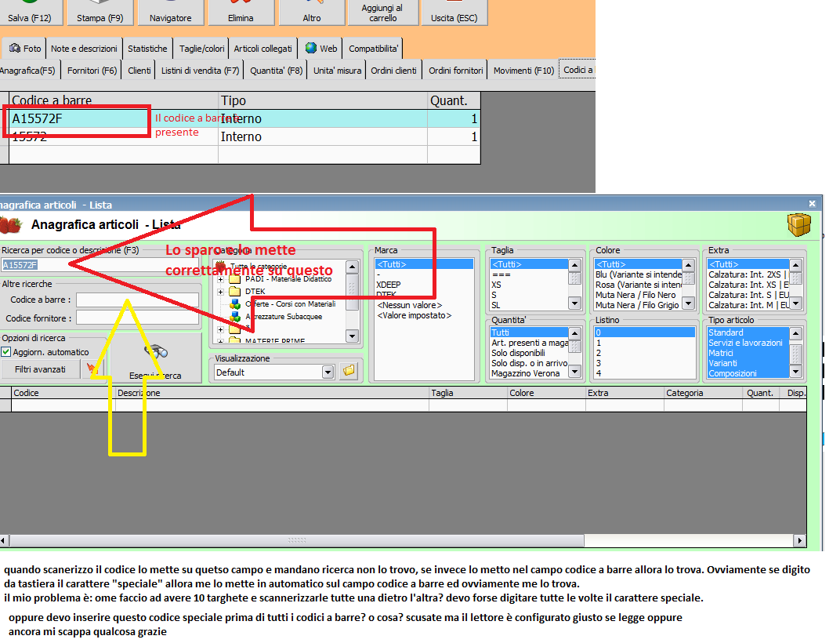Click the globe icon on the Web tab
840x643 pixels.
point(311,49)
